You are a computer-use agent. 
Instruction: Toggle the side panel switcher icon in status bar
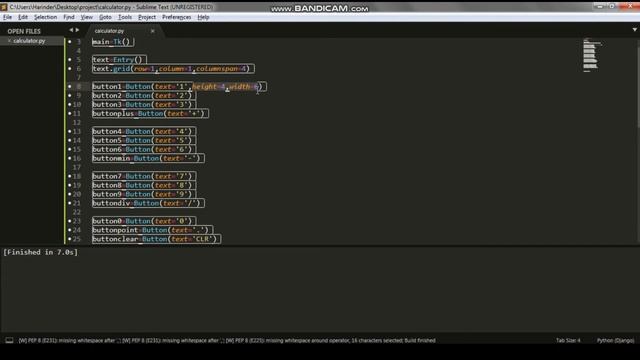point(9,340)
